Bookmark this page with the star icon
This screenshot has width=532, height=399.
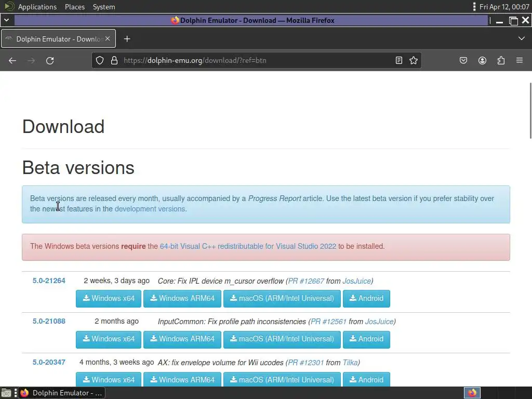[413, 60]
